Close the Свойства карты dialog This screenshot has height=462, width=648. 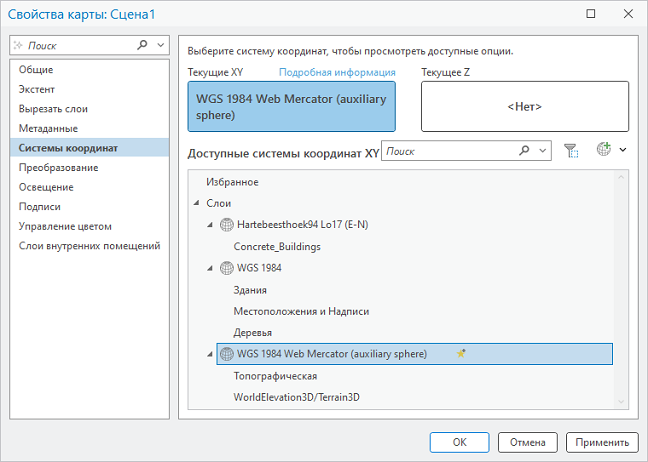coord(628,14)
